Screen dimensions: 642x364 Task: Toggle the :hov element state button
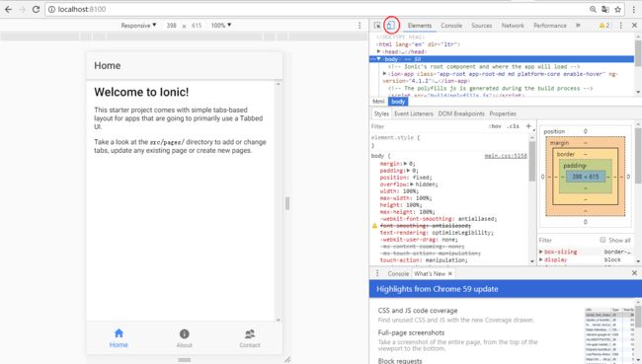tap(495, 126)
